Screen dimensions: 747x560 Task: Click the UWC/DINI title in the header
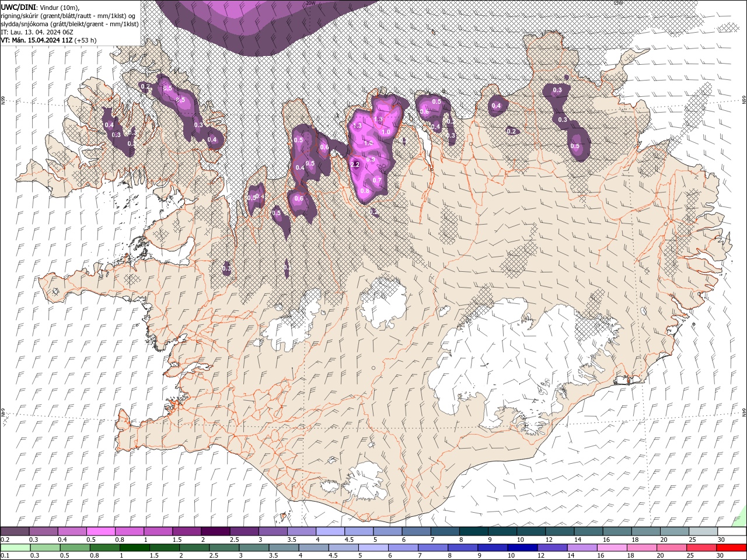[x=18, y=7]
